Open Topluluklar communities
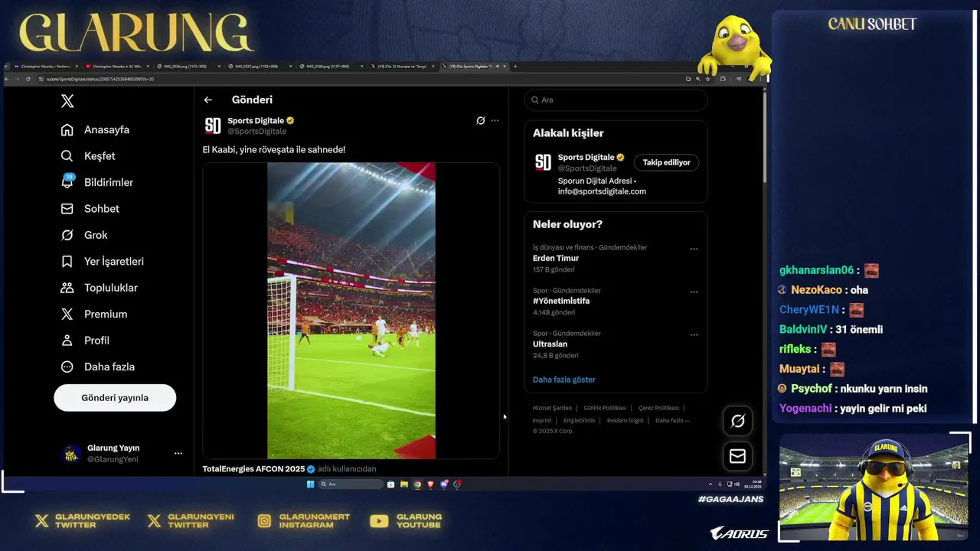This screenshot has width=980, height=551. coord(100,288)
